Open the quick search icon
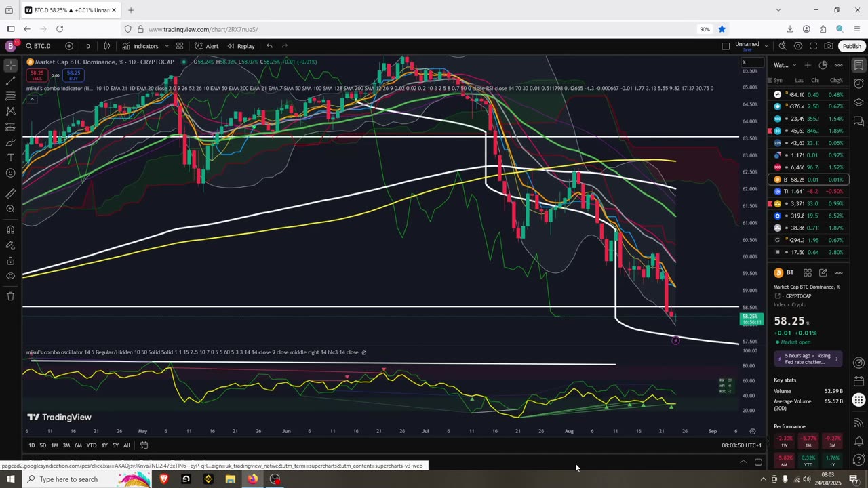This screenshot has height=488, width=868. click(x=783, y=46)
